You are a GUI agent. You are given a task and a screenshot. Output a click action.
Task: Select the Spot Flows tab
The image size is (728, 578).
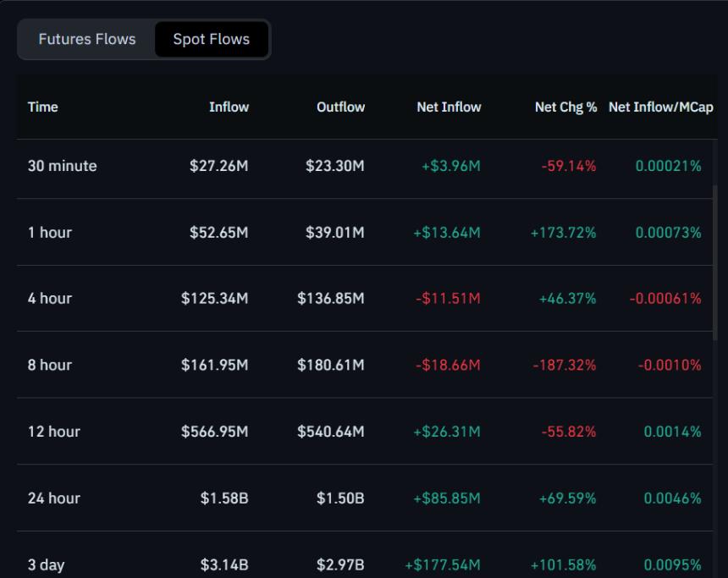[212, 39]
